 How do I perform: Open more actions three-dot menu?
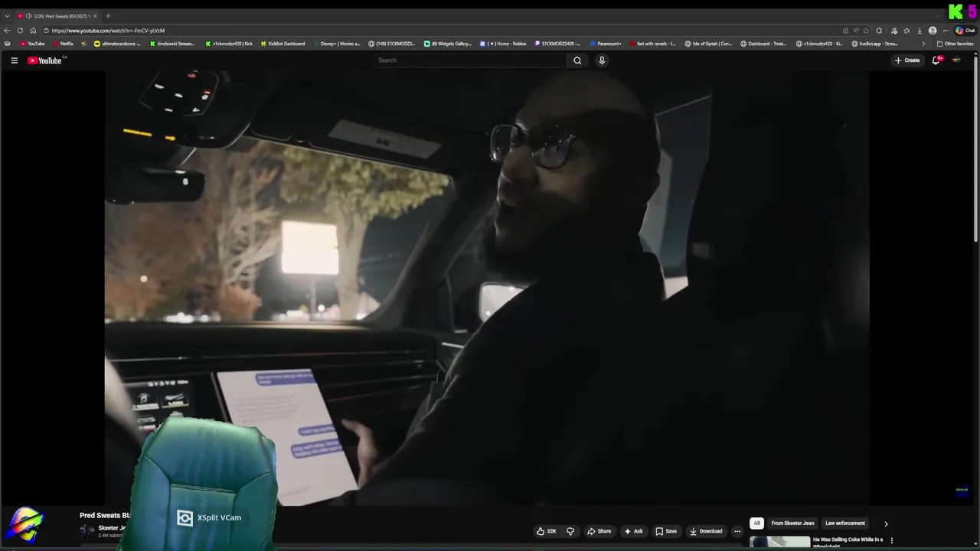click(737, 531)
